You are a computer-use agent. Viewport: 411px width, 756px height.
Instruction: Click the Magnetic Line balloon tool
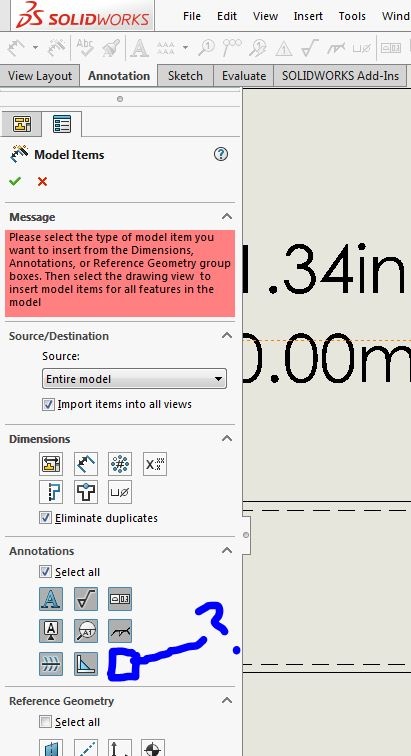point(258,48)
